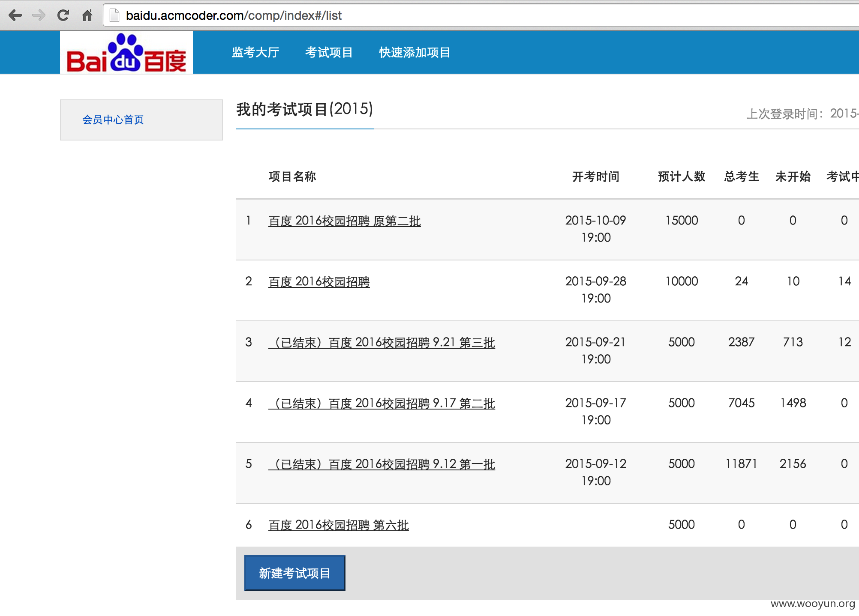Click the not-started value 1498
The width and height of the screenshot is (859, 616).
793,403
